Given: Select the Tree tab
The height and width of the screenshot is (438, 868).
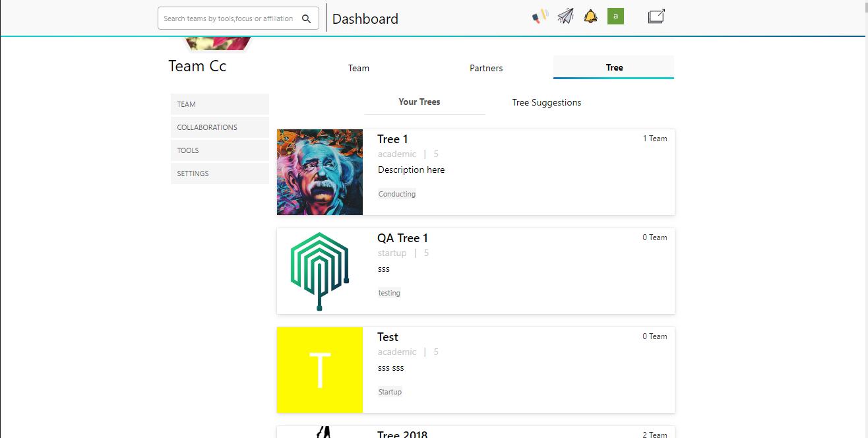Looking at the screenshot, I should coord(614,67).
